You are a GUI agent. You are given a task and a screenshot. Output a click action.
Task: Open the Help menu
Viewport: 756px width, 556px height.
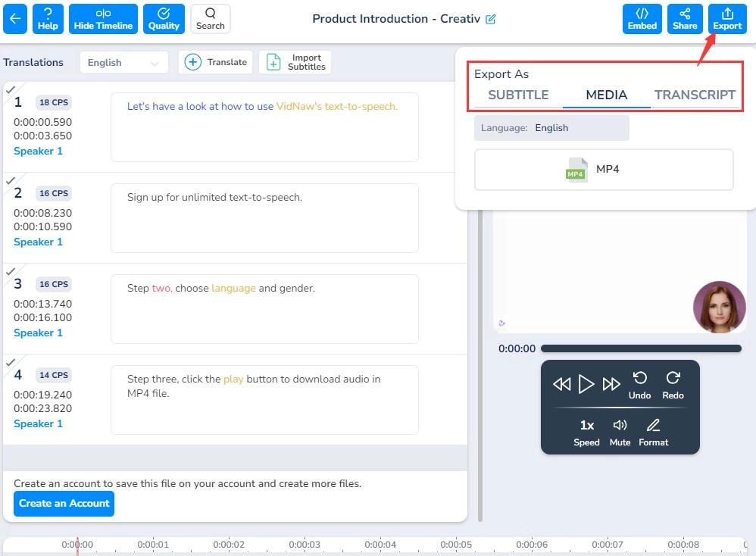48,19
